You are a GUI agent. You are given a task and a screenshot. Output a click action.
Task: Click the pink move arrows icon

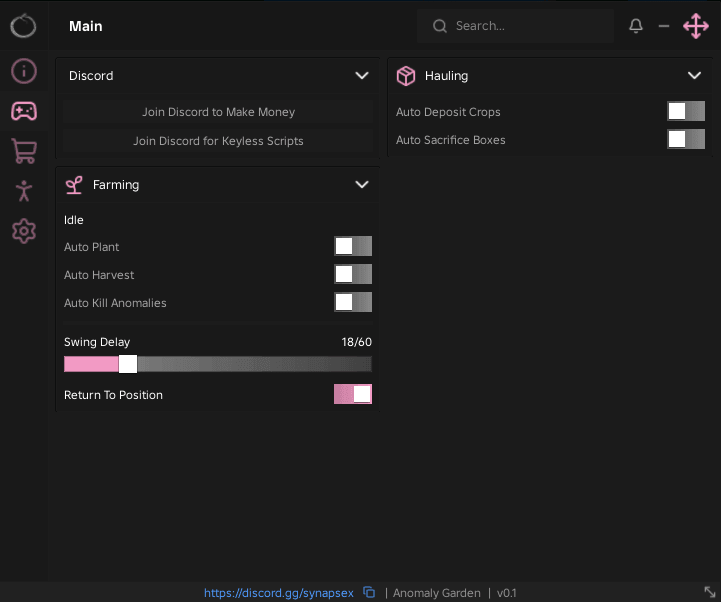tap(696, 26)
